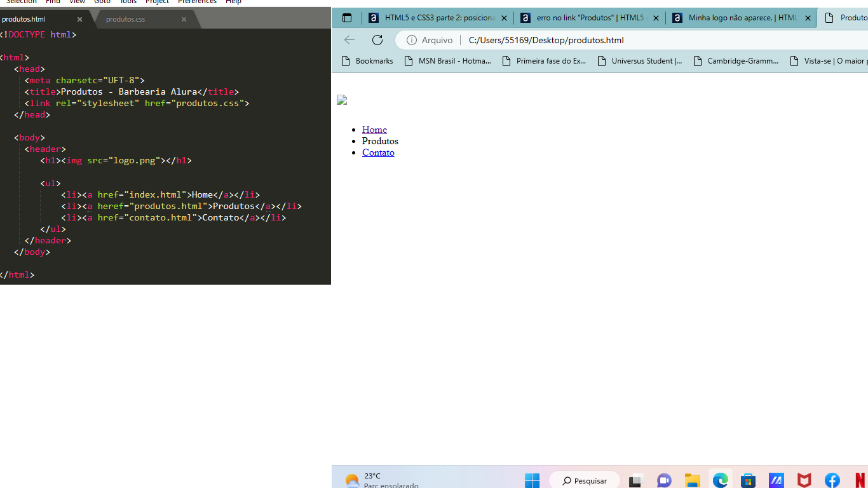The height and width of the screenshot is (488, 868).
Task: Click the Pesquisar taskbar search box
Action: point(585,480)
